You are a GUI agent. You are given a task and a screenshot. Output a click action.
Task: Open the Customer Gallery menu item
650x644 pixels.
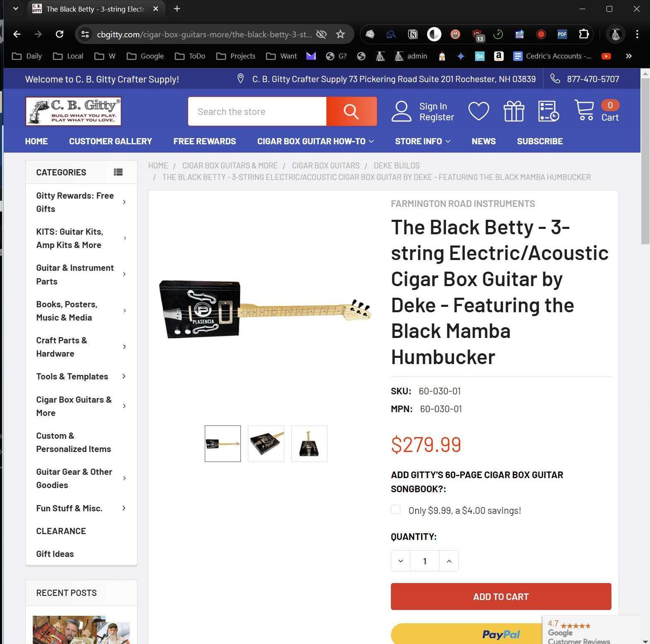(111, 141)
